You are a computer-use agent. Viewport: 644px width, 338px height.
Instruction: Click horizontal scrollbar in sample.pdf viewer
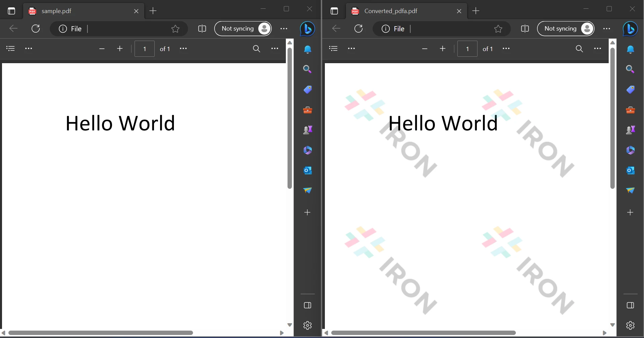(x=101, y=333)
